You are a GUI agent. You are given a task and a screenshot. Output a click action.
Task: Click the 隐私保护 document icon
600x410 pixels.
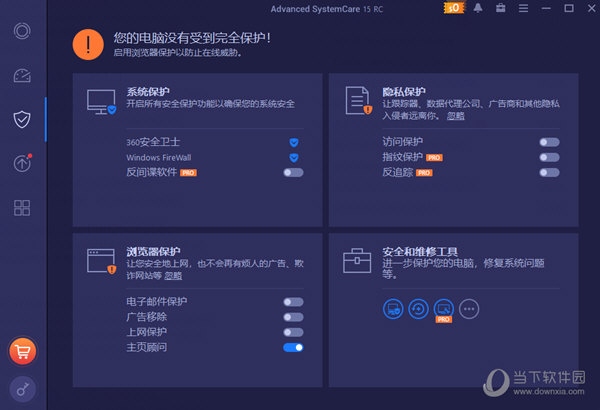tap(359, 101)
